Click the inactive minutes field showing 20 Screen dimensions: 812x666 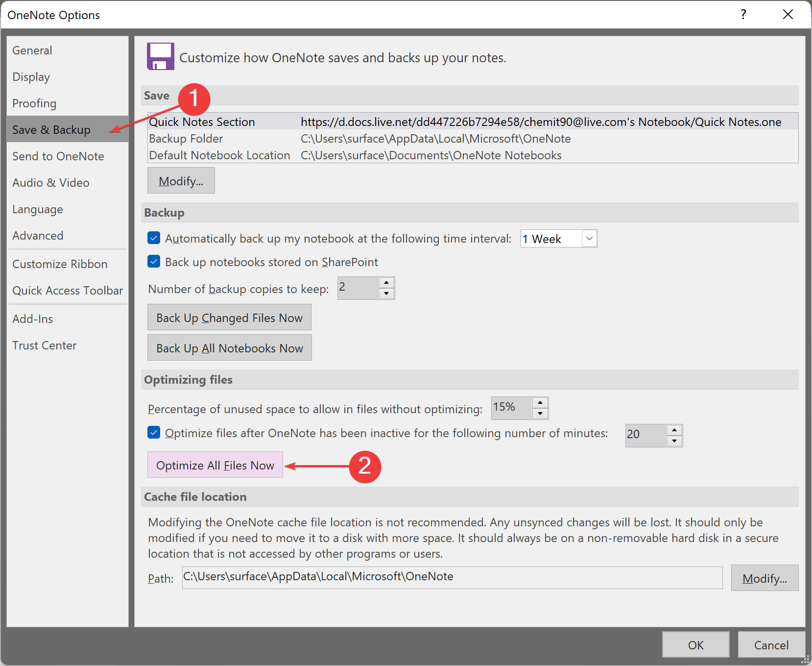[x=646, y=436]
